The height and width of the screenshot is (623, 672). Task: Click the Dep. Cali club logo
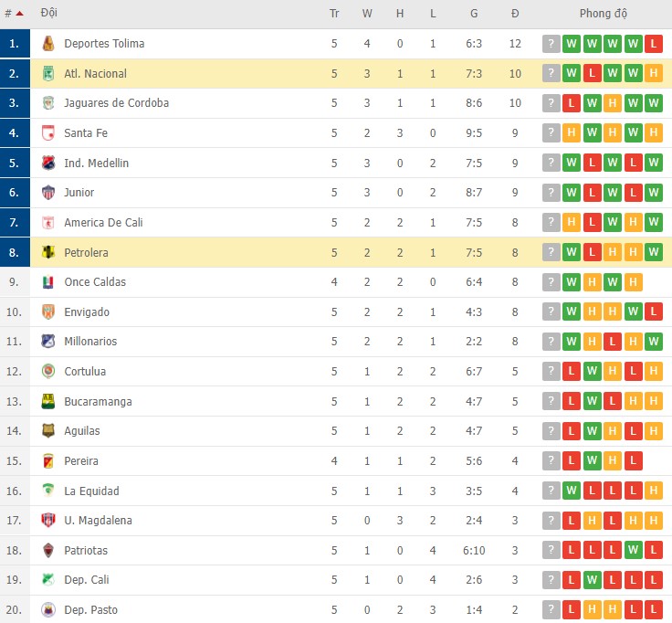point(48,580)
